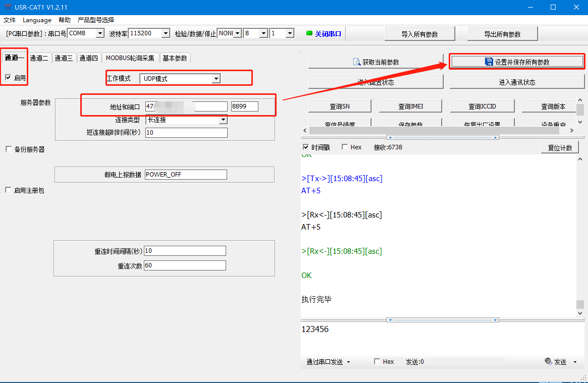Open the 帮助 menu

(x=65, y=20)
